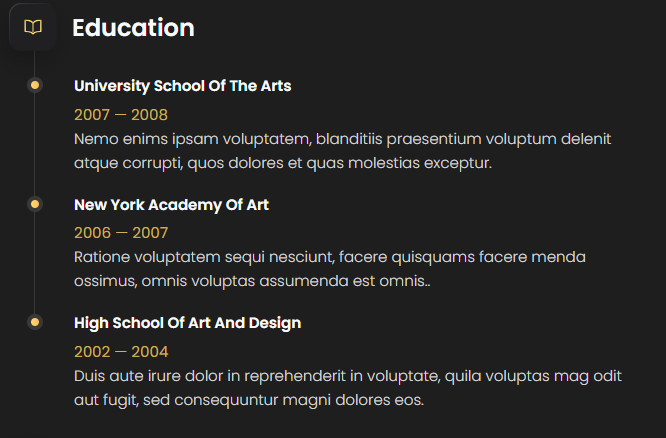Select High School Of Art And Design title

coord(187,323)
